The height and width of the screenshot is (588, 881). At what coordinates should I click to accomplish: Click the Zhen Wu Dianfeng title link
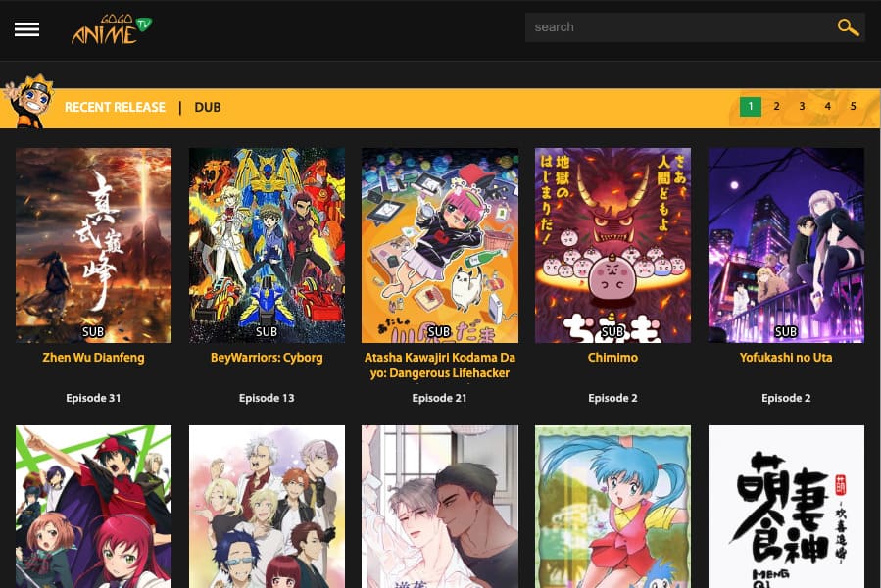click(x=93, y=358)
